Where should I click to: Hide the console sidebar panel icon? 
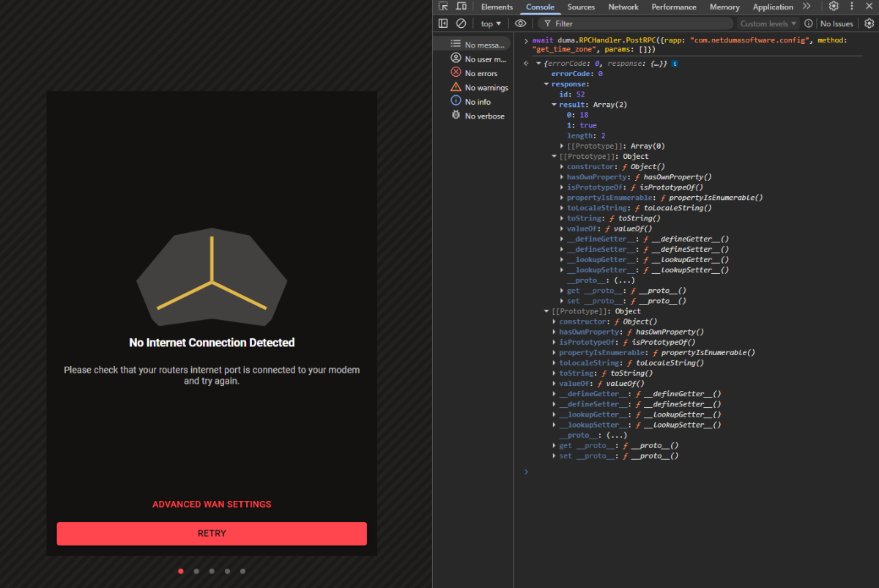point(443,23)
